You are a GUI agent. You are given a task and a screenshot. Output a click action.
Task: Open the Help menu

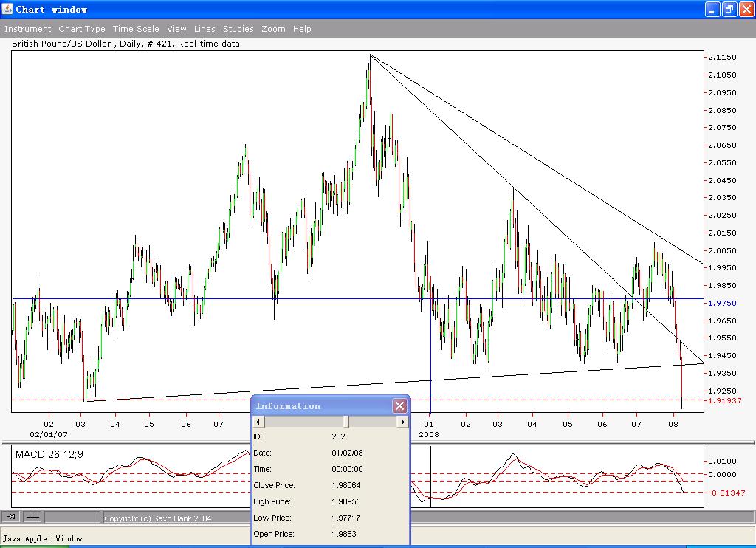[302, 29]
